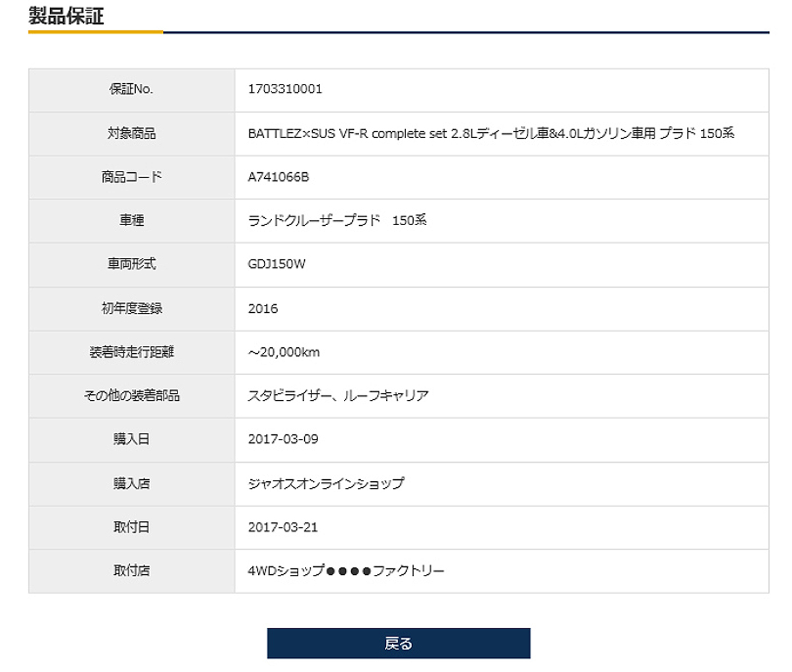This screenshot has height=672, width=792.
Task: Select vehicle model GDJ150W
Action: tap(277, 264)
